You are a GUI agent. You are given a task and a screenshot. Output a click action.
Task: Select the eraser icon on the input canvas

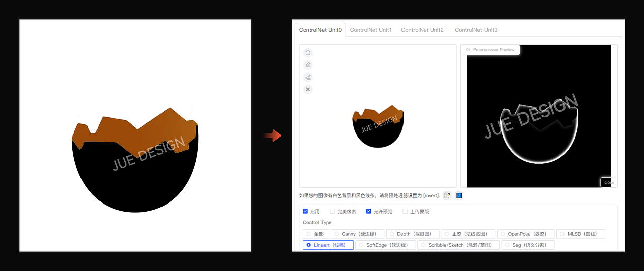308,65
